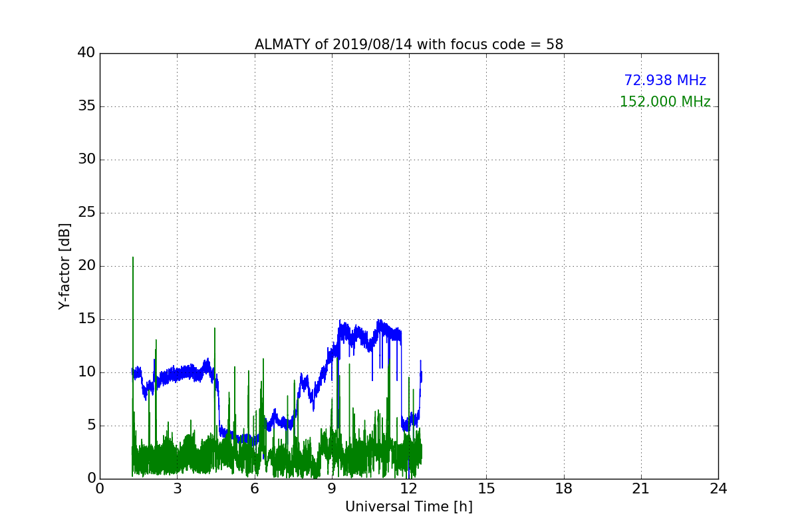Select the blue '72.938 MHz' legend label
This screenshot has width=798, height=532.
pos(665,80)
